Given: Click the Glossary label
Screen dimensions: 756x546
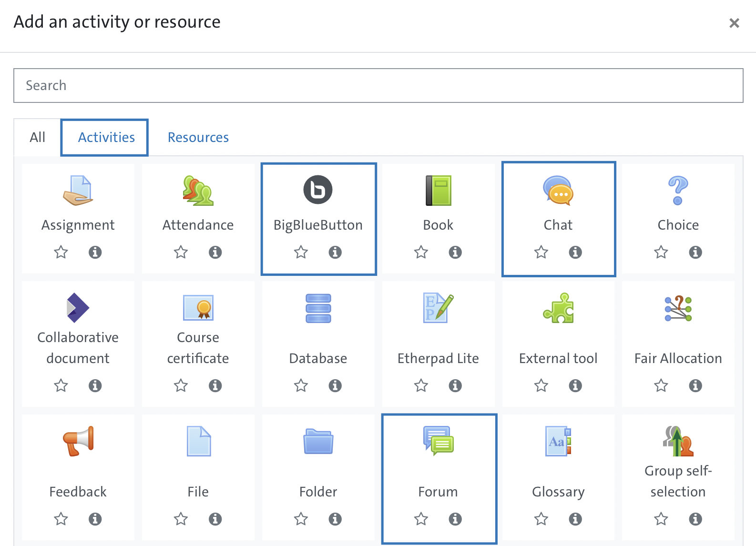Looking at the screenshot, I should click(x=558, y=492).
